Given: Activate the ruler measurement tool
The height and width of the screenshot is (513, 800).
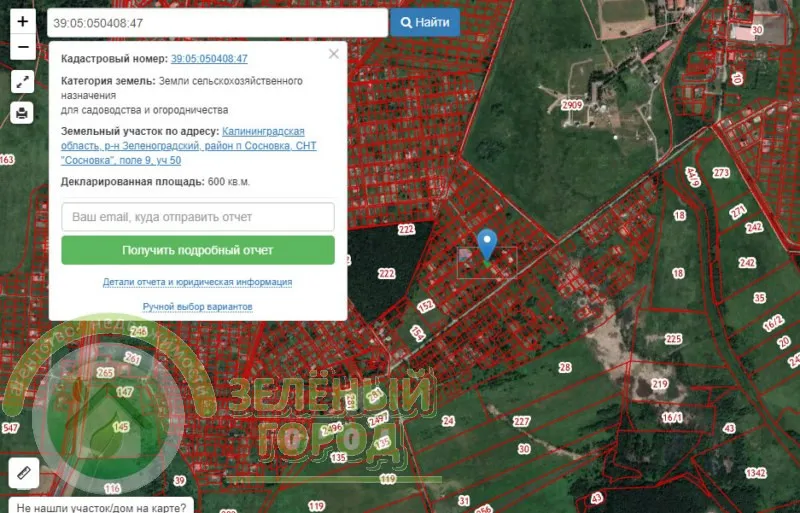Looking at the screenshot, I should click(23, 473).
